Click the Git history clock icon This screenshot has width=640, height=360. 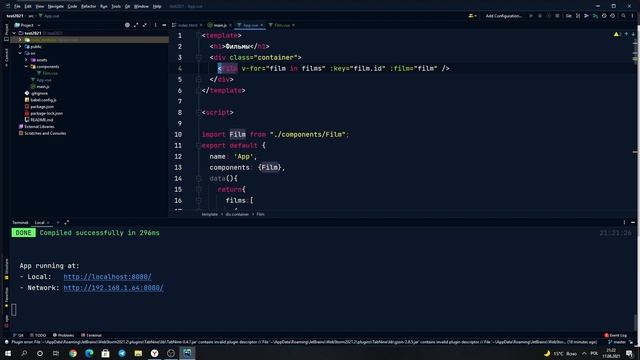(x=604, y=16)
